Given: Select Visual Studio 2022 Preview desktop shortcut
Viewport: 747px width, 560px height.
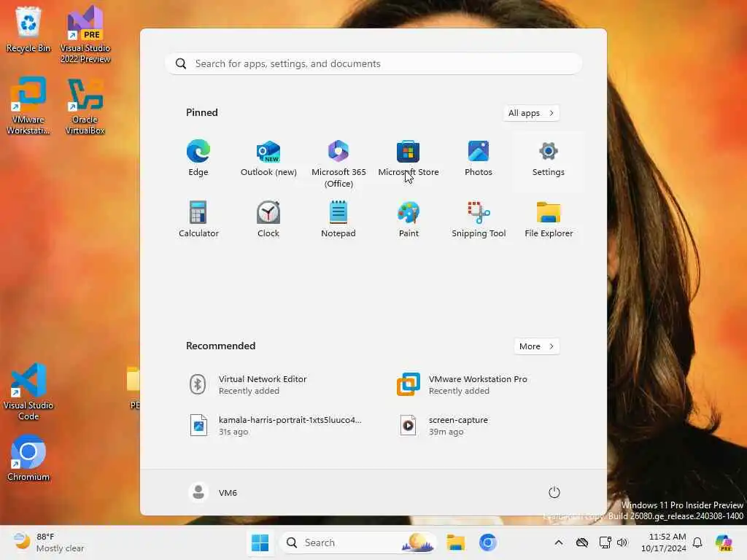Looking at the screenshot, I should [x=85, y=35].
